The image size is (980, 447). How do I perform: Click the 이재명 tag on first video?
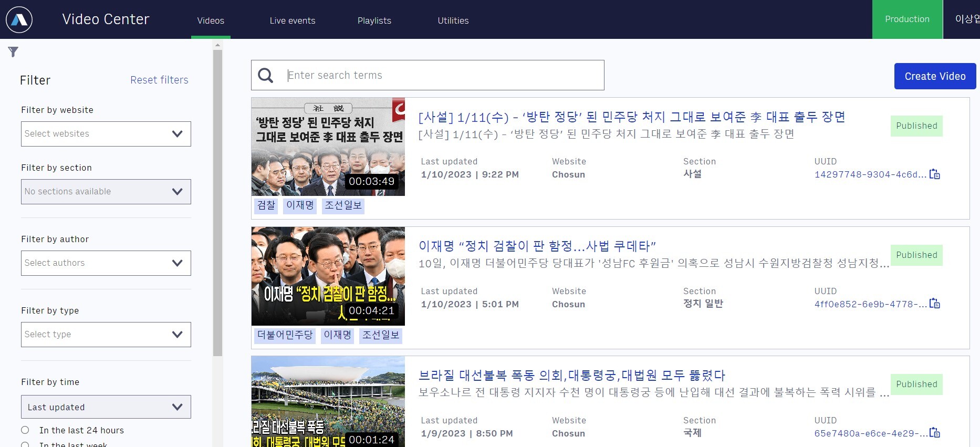click(x=300, y=205)
